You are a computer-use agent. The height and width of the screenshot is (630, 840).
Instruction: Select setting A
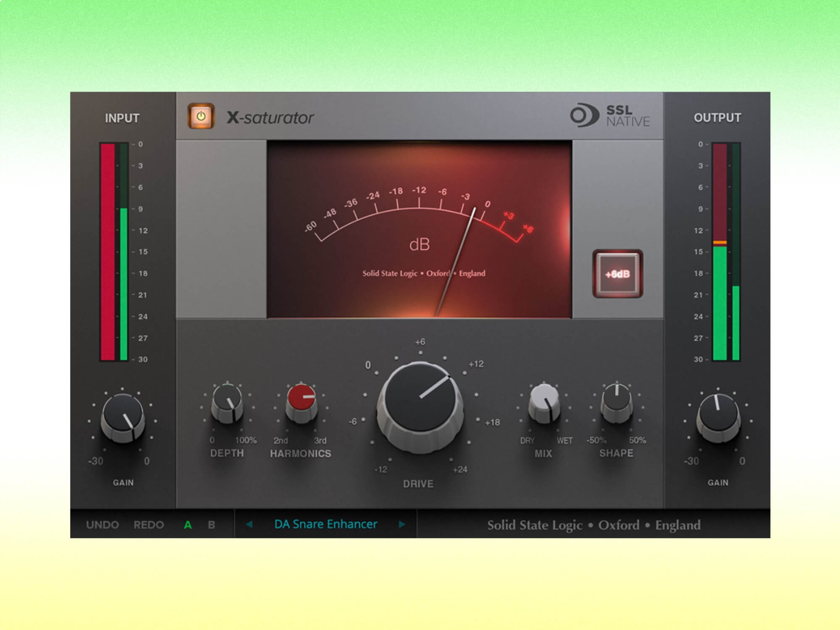click(x=189, y=524)
